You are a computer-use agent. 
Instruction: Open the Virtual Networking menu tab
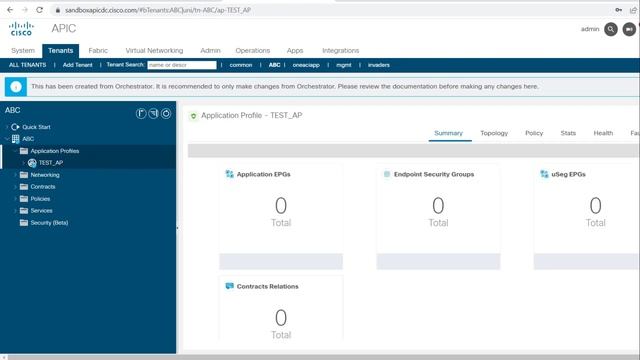pos(154,51)
